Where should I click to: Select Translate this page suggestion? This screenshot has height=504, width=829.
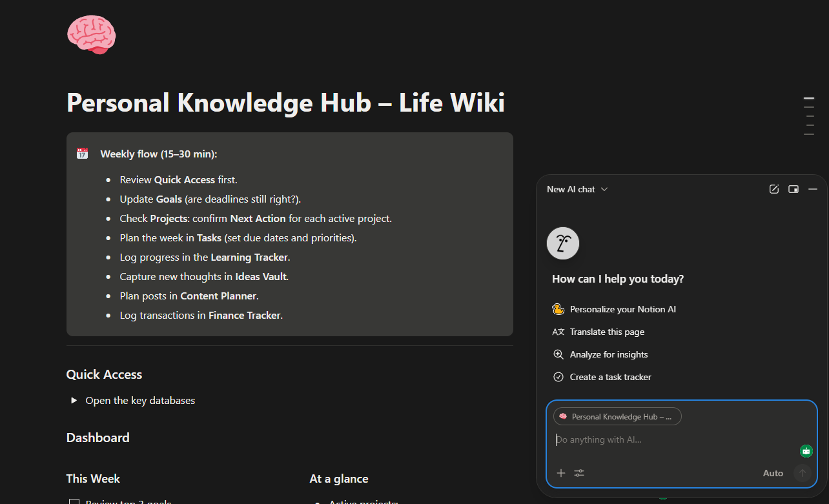click(x=607, y=332)
